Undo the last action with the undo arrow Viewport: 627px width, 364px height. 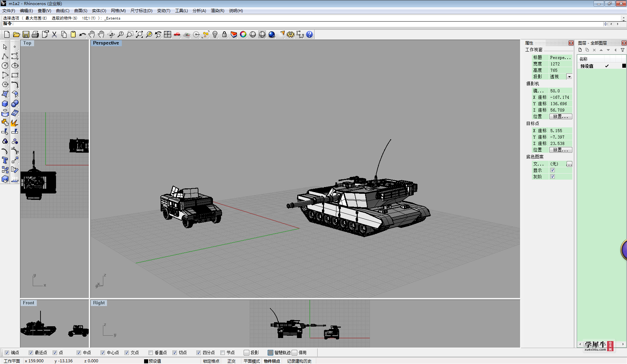(82, 34)
